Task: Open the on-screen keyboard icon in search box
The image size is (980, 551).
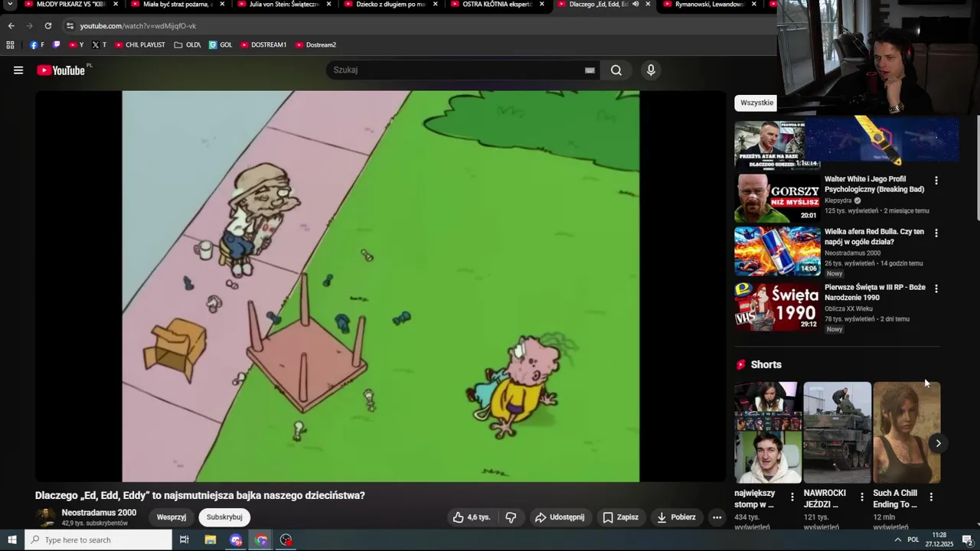Action: [590, 70]
